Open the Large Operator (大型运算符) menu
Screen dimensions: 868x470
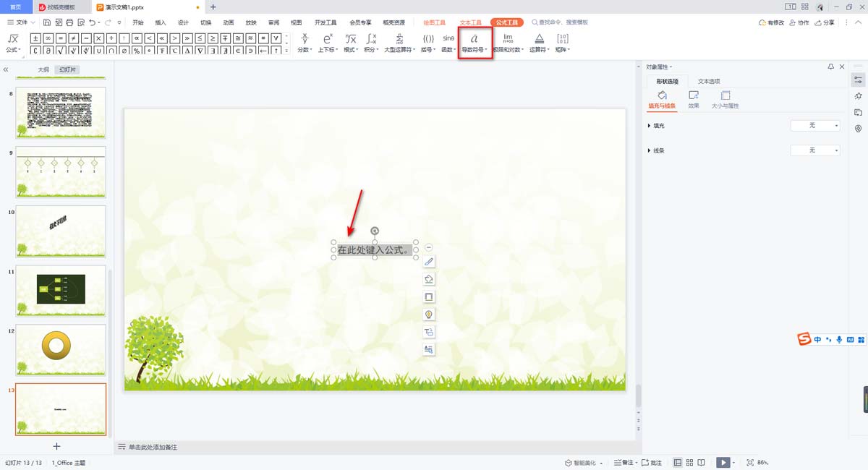[399, 43]
